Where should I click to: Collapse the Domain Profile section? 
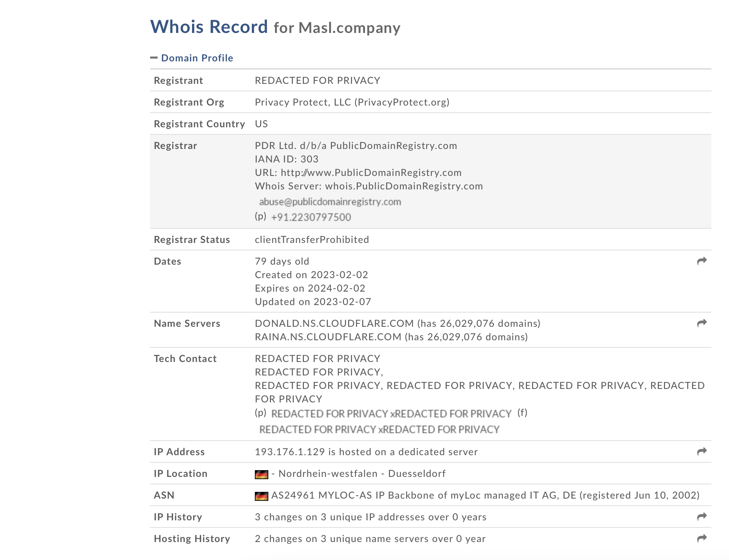click(191, 58)
